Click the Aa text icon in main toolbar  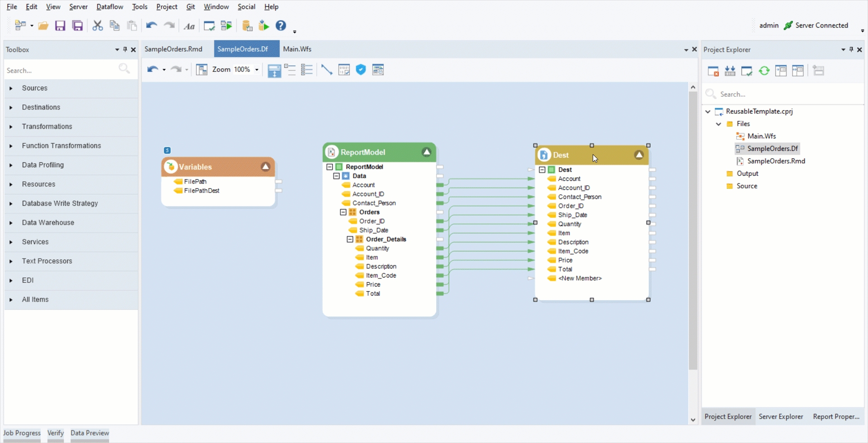[x=189, y=26]
